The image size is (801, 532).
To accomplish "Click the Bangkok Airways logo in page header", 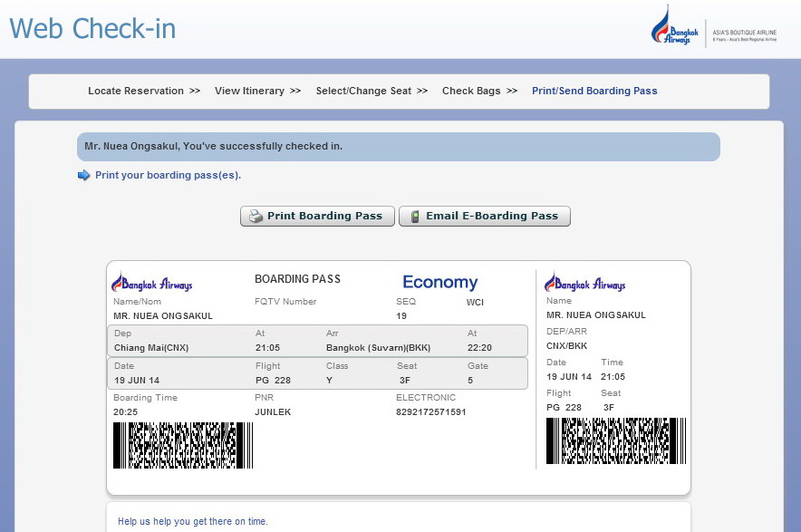I will [672, 26].
